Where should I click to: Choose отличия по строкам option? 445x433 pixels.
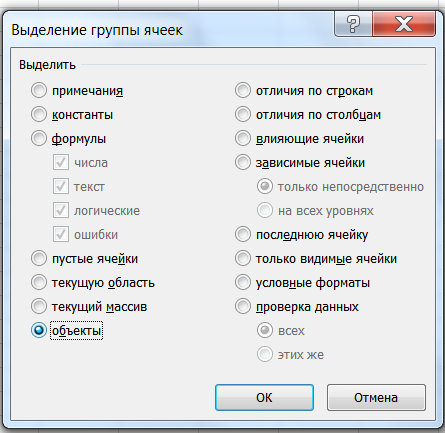243,91
